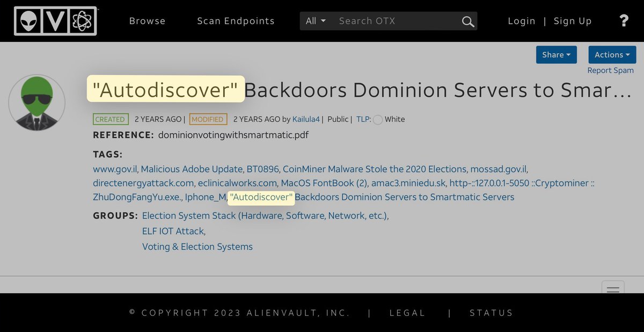The image size is (644, 332).
Task: Open Scan Endpoints menu item
Action: [236, 21]
